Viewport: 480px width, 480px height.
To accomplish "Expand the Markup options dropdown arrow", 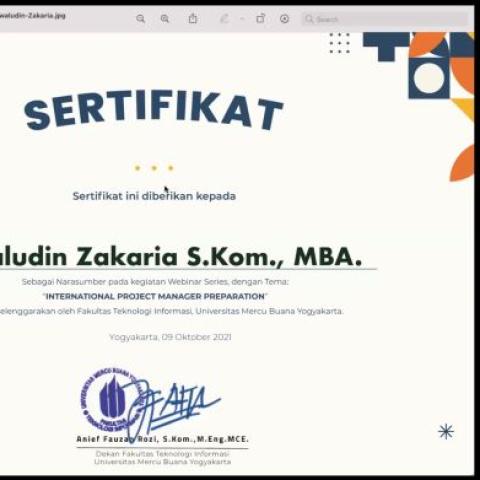I will click(x=242, y=19).
